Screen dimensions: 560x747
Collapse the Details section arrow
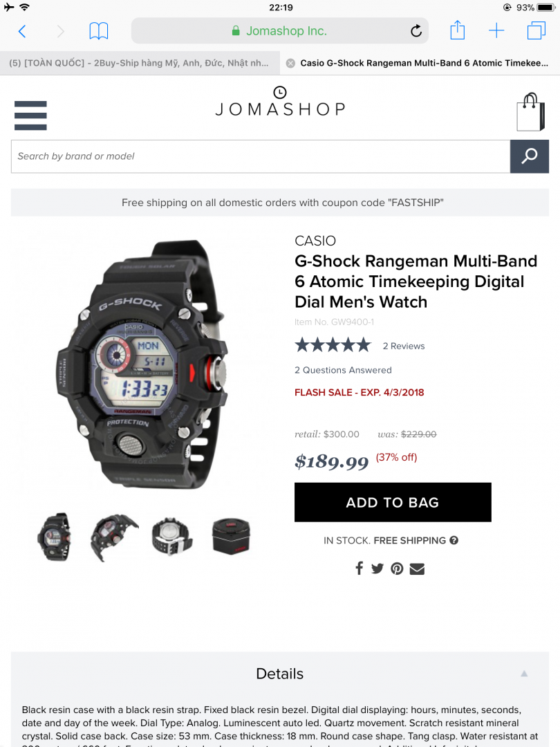pos(524,674)
